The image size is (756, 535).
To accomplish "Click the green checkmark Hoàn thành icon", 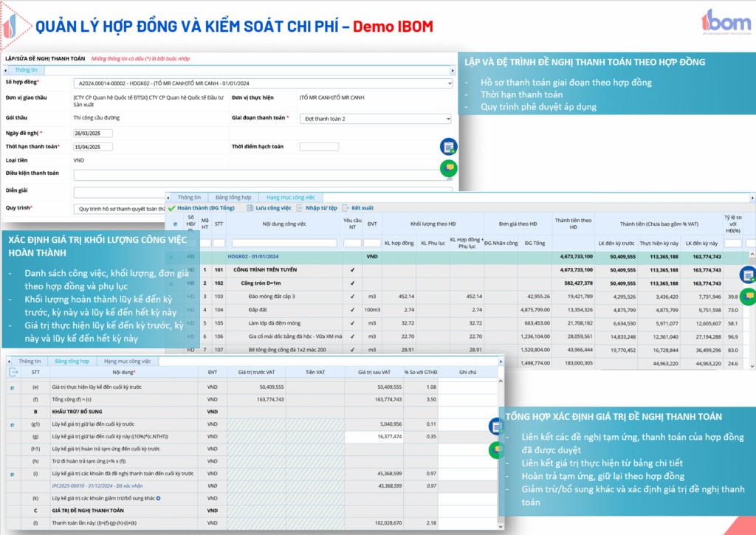I will click(x=172, y=209).
